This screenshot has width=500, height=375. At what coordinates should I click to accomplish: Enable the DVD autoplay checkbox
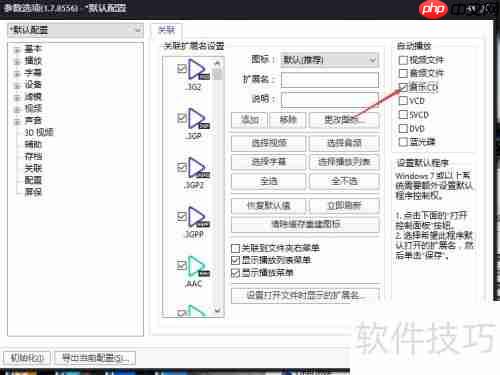[x=403, y=128]
